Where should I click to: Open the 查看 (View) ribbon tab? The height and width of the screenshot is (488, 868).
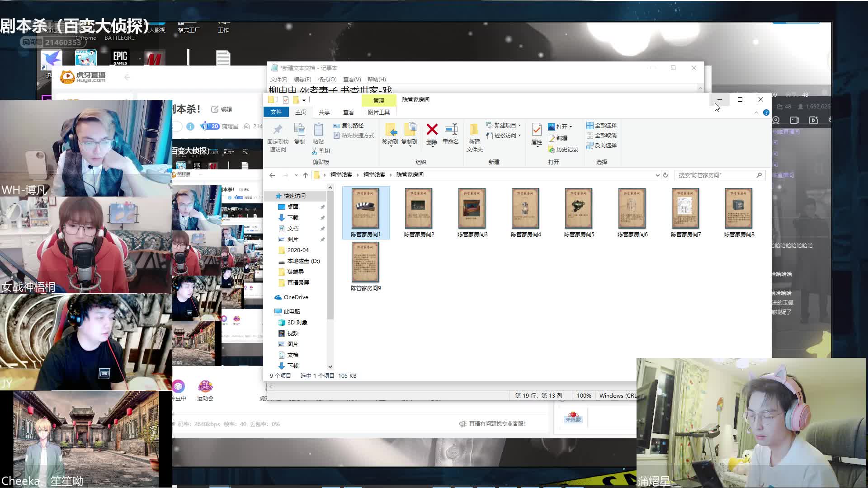pos(348,113)
